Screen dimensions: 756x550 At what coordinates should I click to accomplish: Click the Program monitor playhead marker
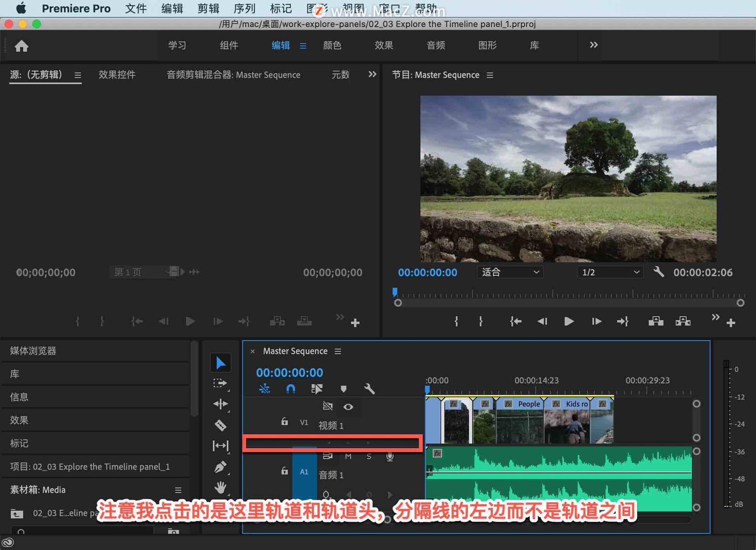(x=395, y=292)
